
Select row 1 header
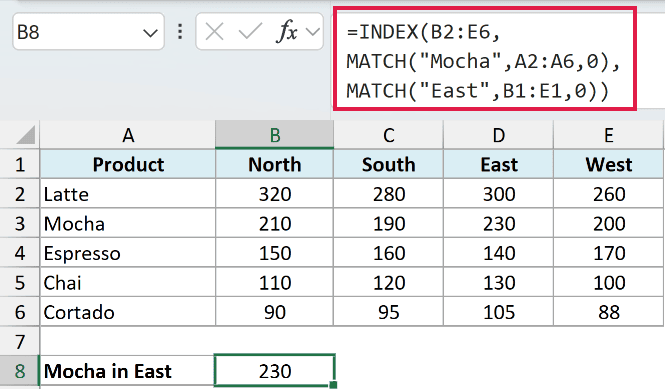[x=20, y=164]
